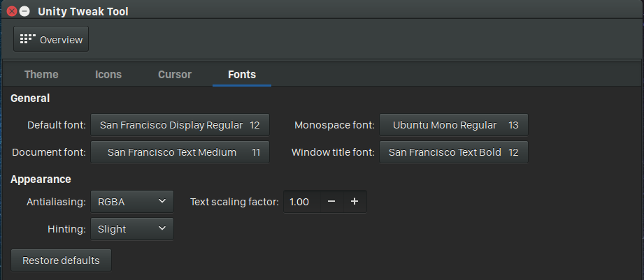Switch to the Icons tab

pyautogui.click(x=108, y=75)
